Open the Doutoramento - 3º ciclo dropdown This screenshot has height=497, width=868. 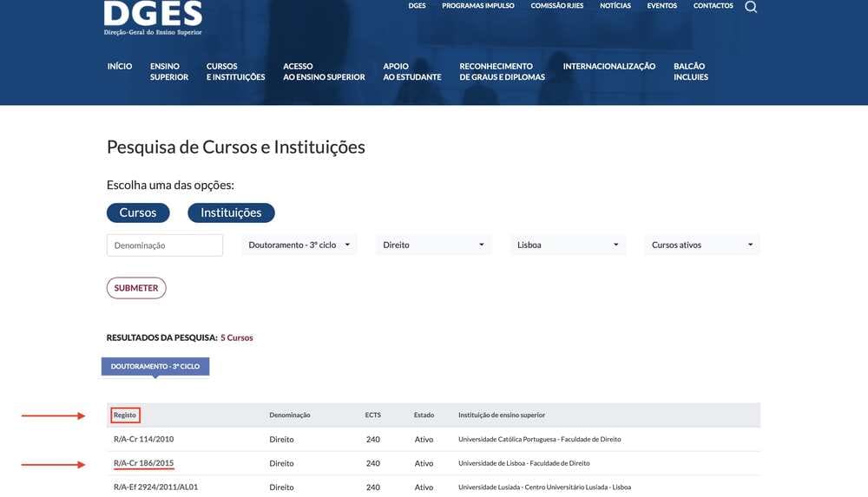click(300, 245)
